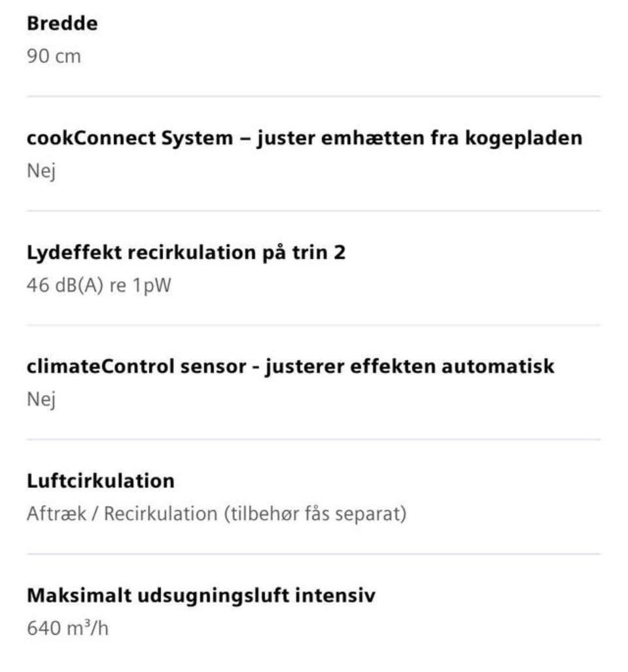Select the Nej value under cookConnect System
This screenshot has width=628, height=672.
[41, 171]
